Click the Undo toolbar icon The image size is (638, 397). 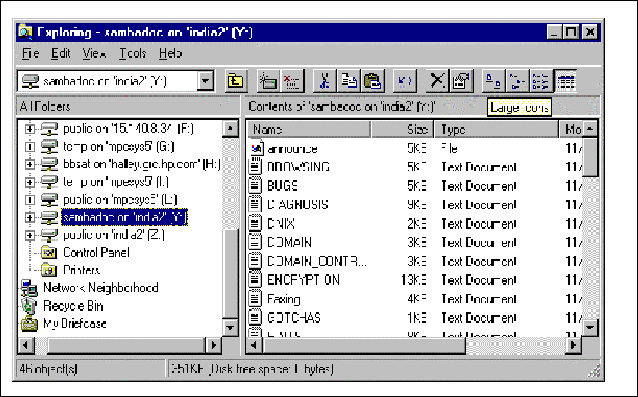[x=405, y=81]
